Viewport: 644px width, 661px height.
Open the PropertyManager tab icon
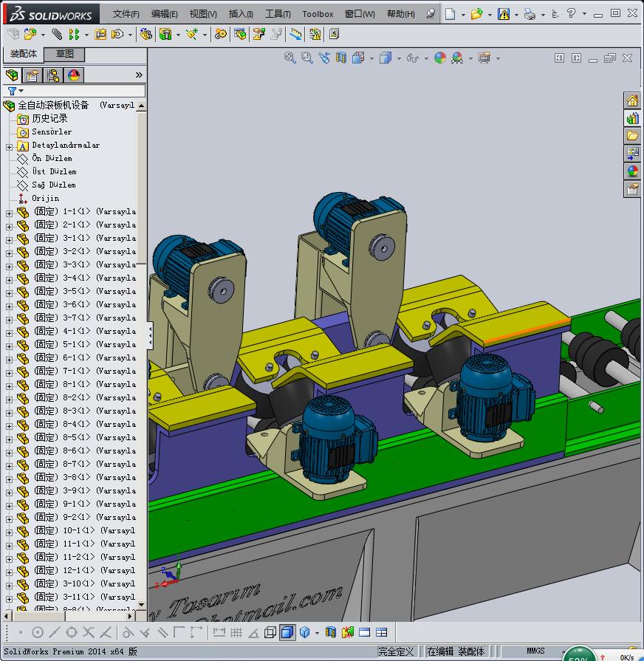32,75
